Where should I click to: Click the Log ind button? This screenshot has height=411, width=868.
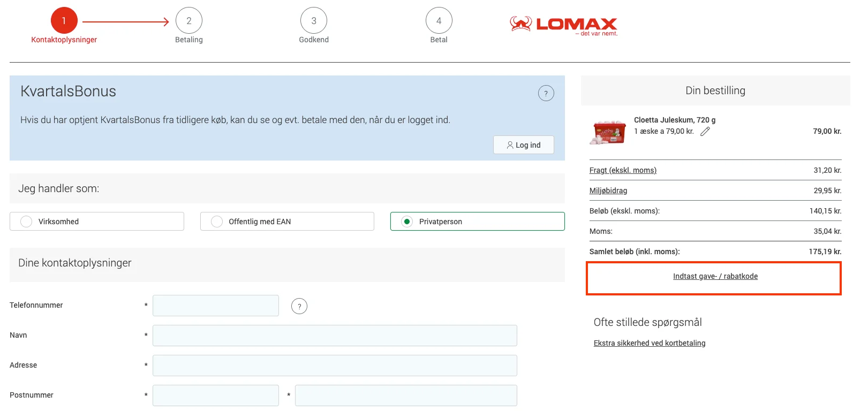pos(524,145)
